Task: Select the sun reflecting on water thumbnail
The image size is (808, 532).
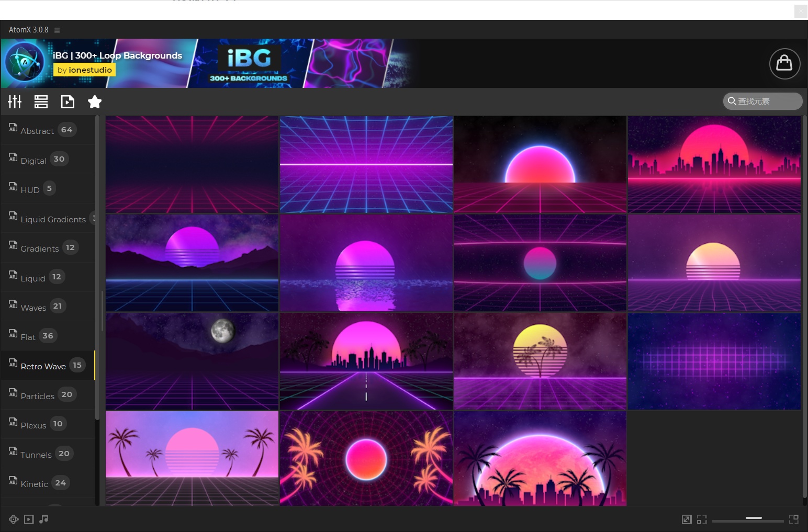Action: (x=366, y=263)
